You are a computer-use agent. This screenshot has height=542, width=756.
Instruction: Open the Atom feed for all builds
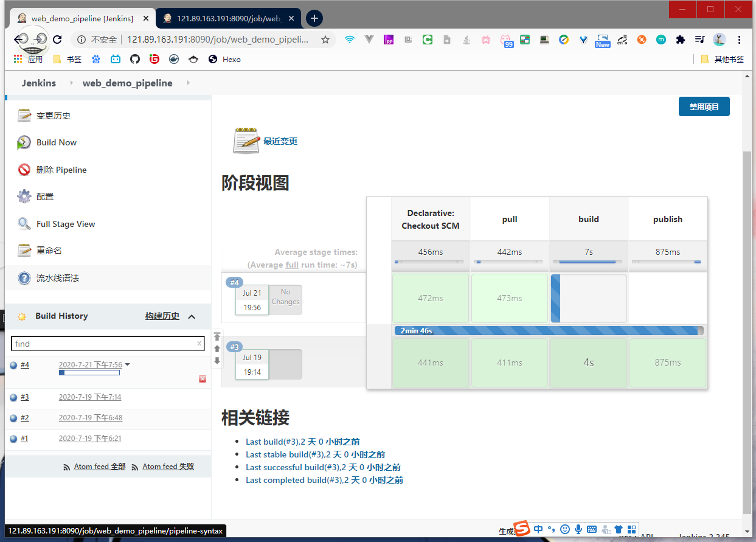[99, 467]
